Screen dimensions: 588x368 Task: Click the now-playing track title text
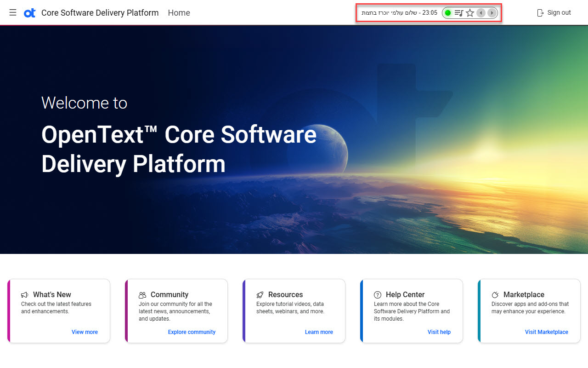click(399, 13)
